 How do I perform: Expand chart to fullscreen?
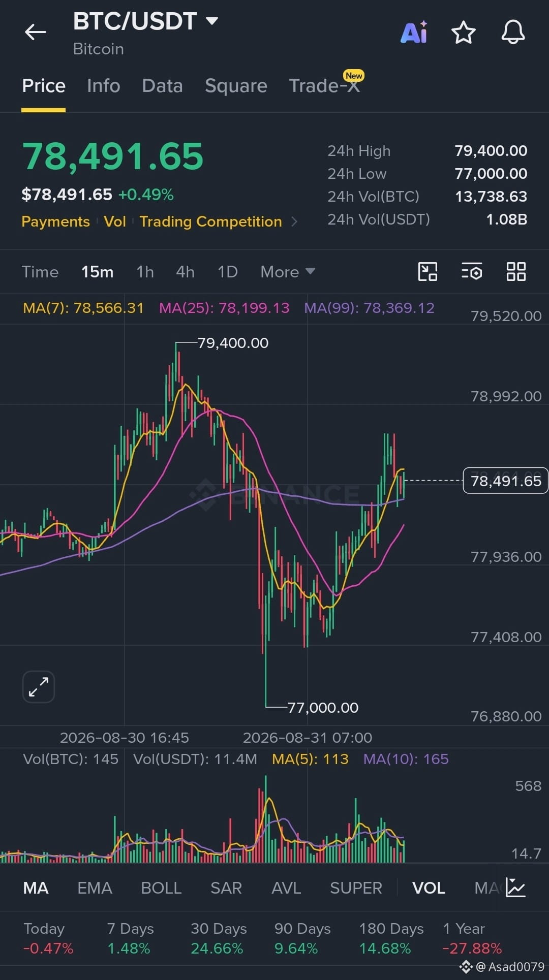tap(39, 687)
